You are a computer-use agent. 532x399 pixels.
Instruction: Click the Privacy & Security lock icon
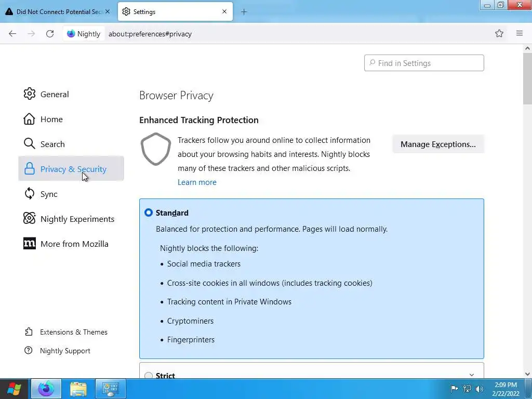point(30,169)
